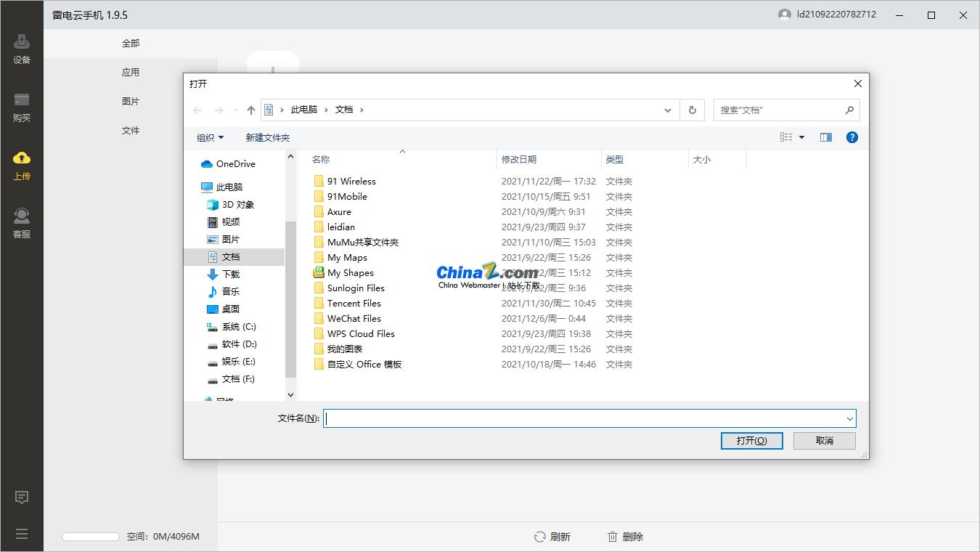The height and width of the screenshot is (552, 980).
Task: Select OneDrive in navigation tree
Action: click(228, 164)
